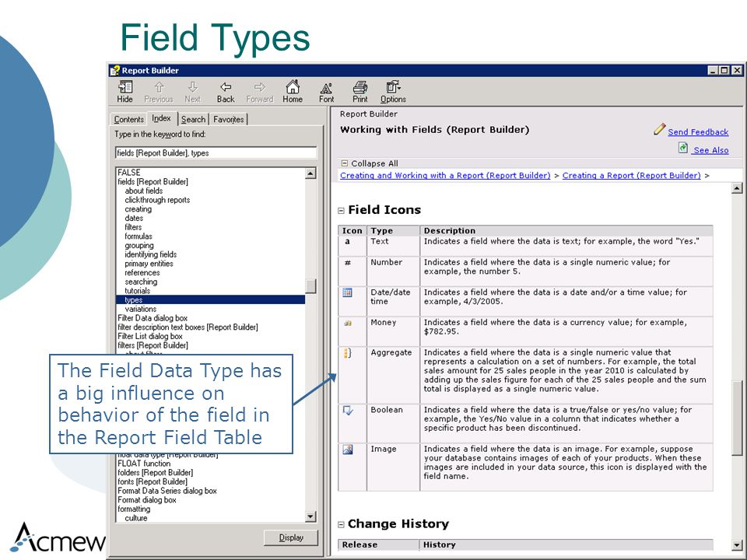The width and height of the screenshot is (747, 560).
Task: Click the keyword to find input field
Action: tap(216, 153)
